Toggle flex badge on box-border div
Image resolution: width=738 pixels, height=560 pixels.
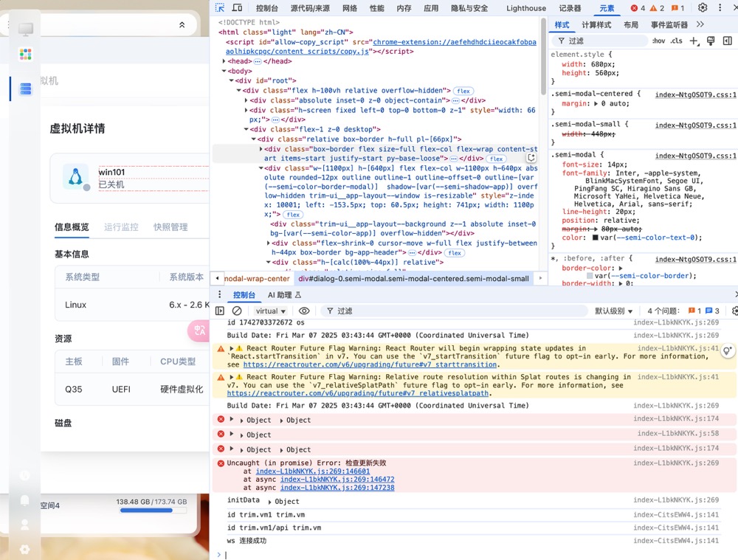coord(496,159)
